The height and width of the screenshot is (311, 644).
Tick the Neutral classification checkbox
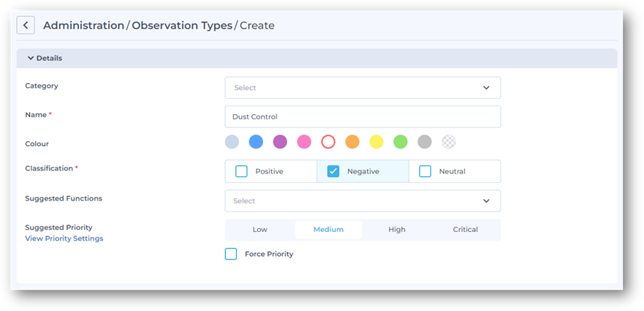click(x=425, y=171)
